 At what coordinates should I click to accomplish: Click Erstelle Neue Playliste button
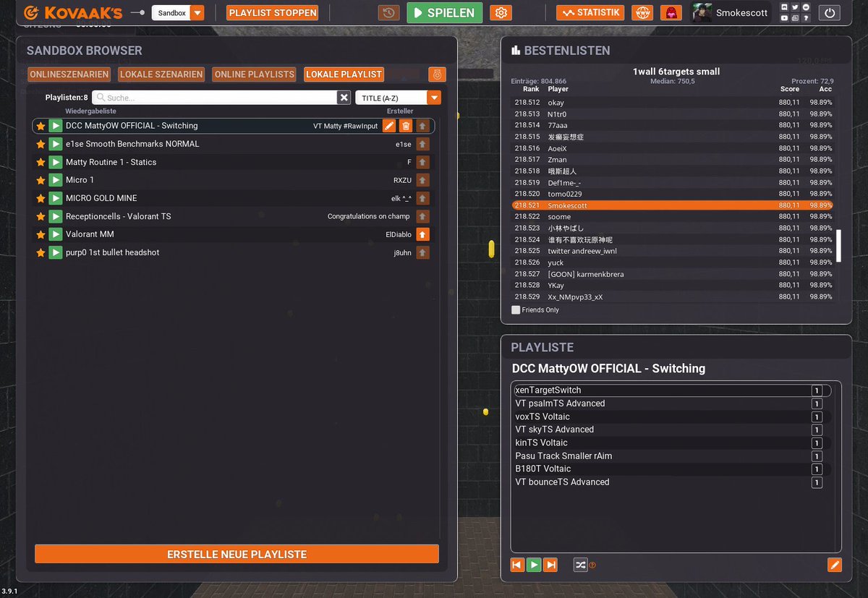coord(237,555)
